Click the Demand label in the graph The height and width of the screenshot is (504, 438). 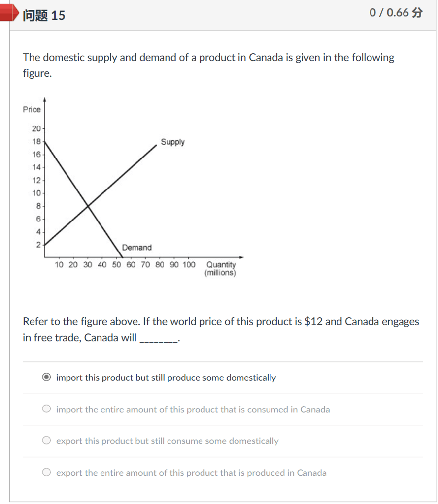136,248
